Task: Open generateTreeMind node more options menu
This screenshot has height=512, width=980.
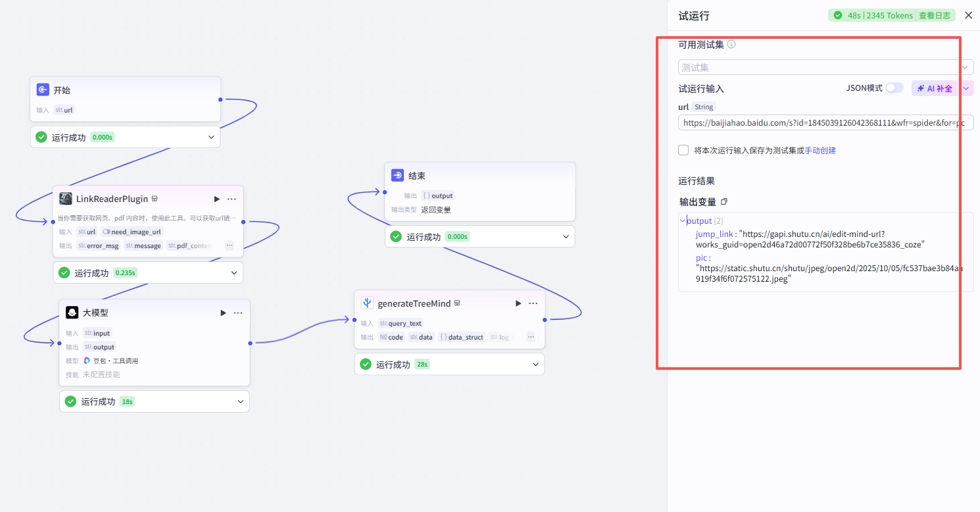Action: click(533, 303)
